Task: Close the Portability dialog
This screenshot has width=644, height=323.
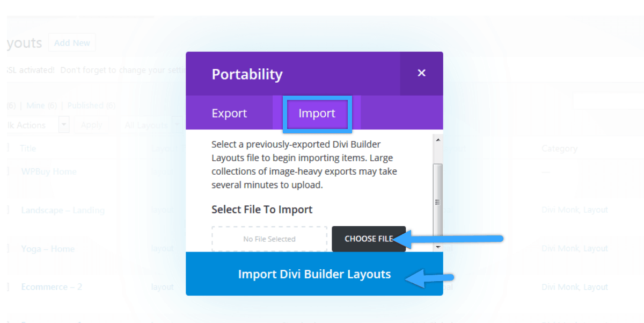Action: 421,73
